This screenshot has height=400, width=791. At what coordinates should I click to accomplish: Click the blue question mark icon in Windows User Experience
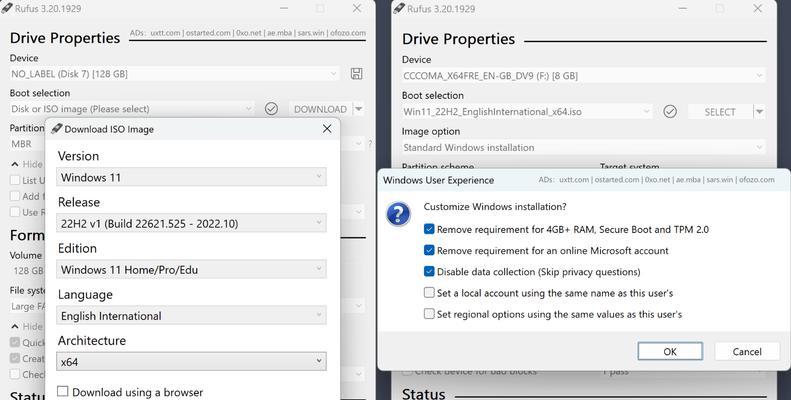(398, 214)
